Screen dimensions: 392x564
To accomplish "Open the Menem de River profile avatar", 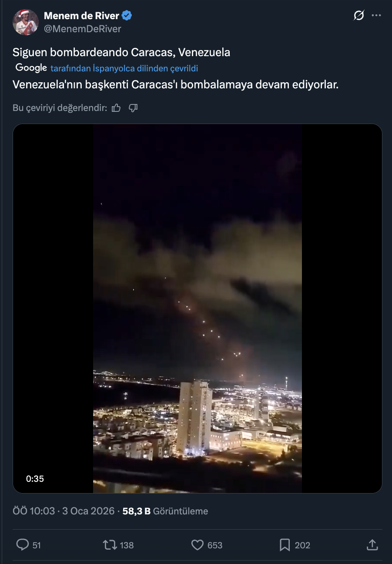I will point(26,22).
